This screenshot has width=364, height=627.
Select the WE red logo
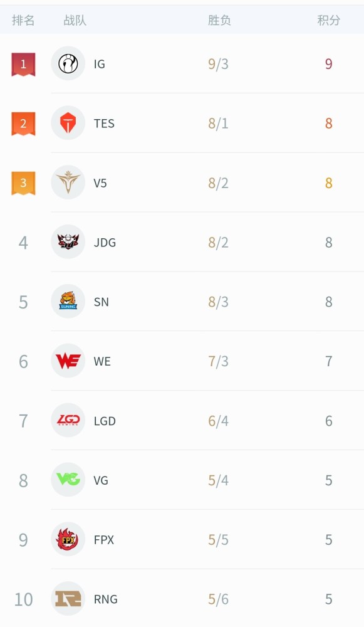[68, 361]
